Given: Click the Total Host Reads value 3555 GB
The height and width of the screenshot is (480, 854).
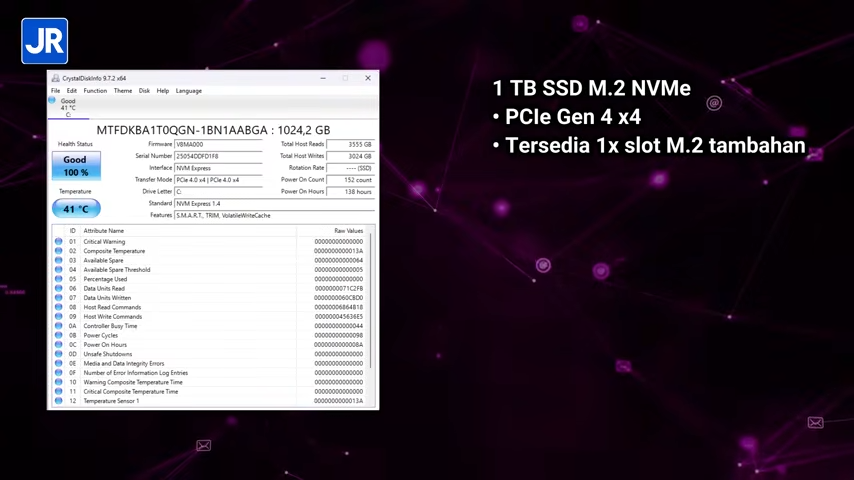Looking at the screenshot, I should pos(350,144).
